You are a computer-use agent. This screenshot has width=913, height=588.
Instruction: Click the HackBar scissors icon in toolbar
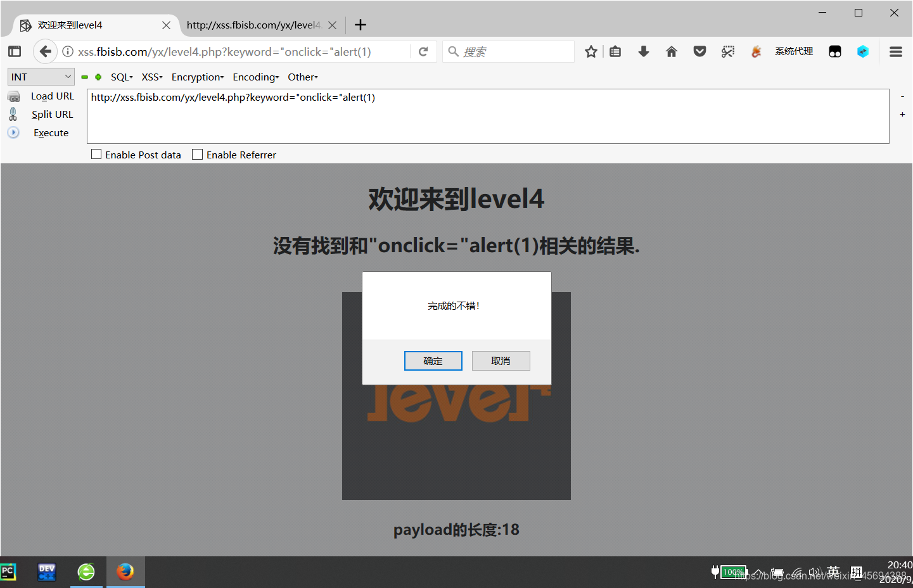(x=728, y=51)
